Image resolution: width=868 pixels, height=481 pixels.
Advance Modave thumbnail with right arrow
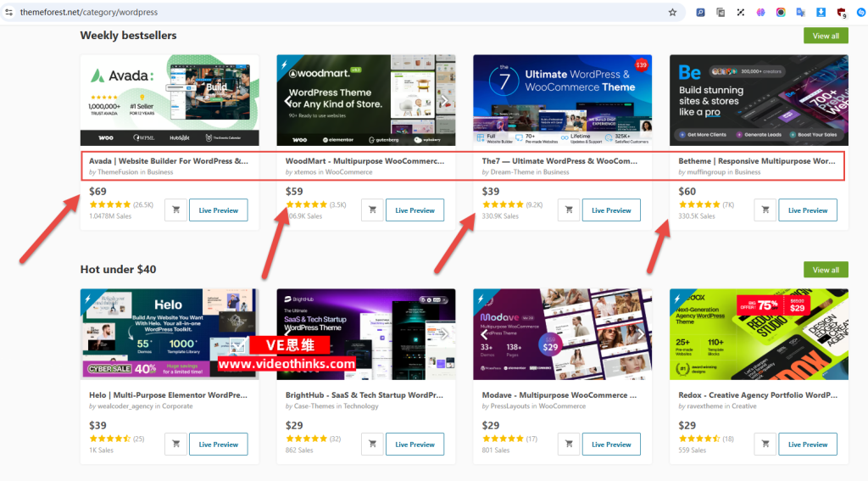coord(641,335)
